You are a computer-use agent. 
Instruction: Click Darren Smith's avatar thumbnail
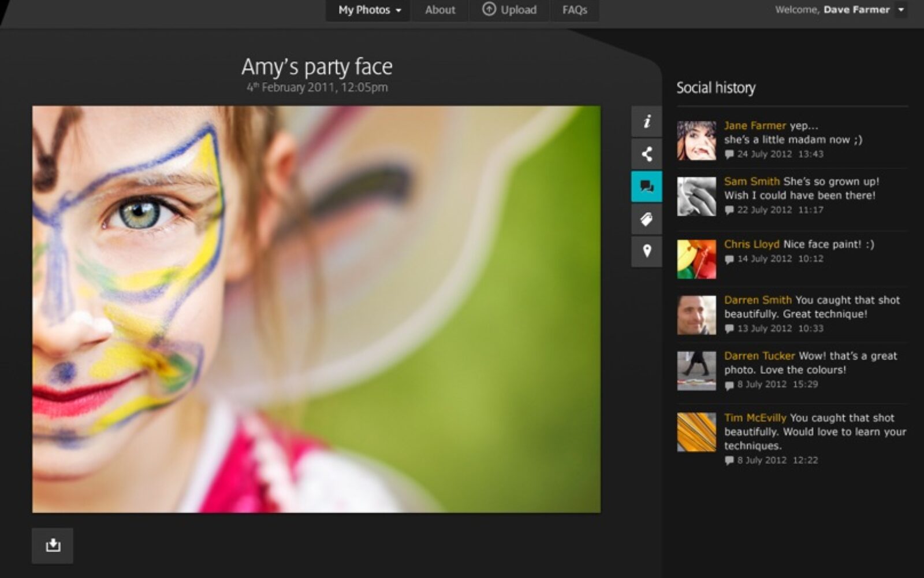[x=696, y=315]
